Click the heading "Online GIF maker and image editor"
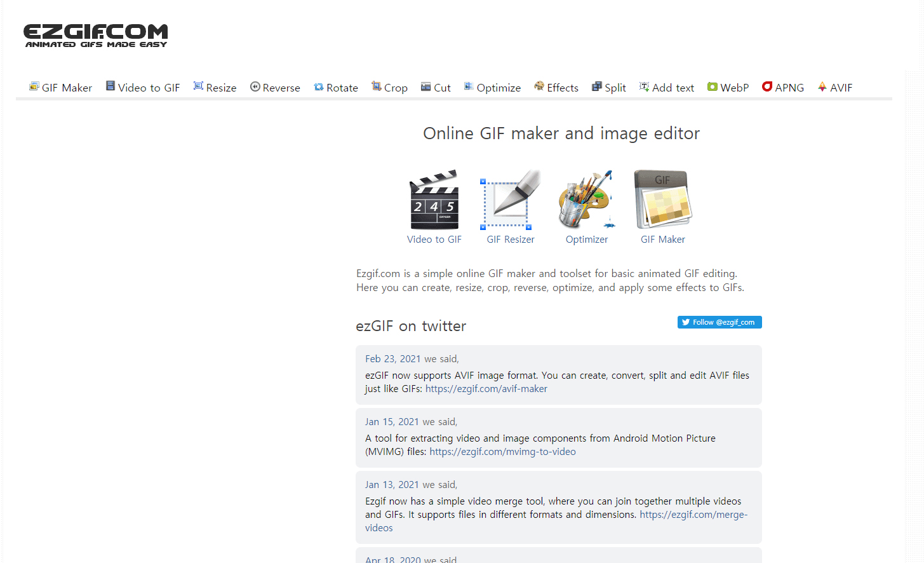 tap(561, 133)
